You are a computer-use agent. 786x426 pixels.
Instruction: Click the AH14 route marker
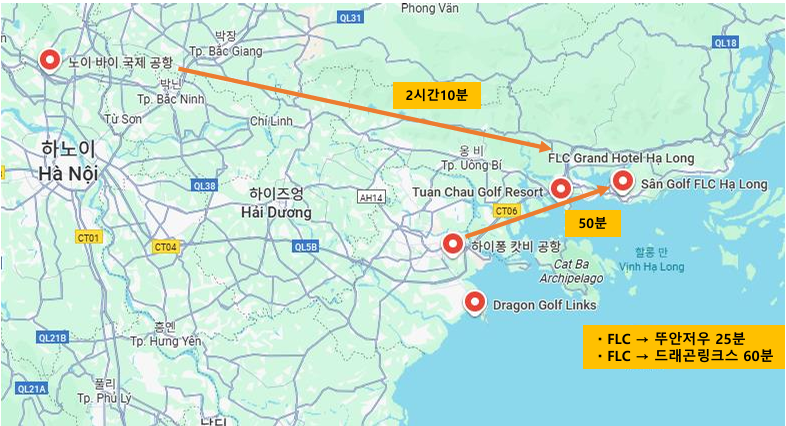pos(371,197)
